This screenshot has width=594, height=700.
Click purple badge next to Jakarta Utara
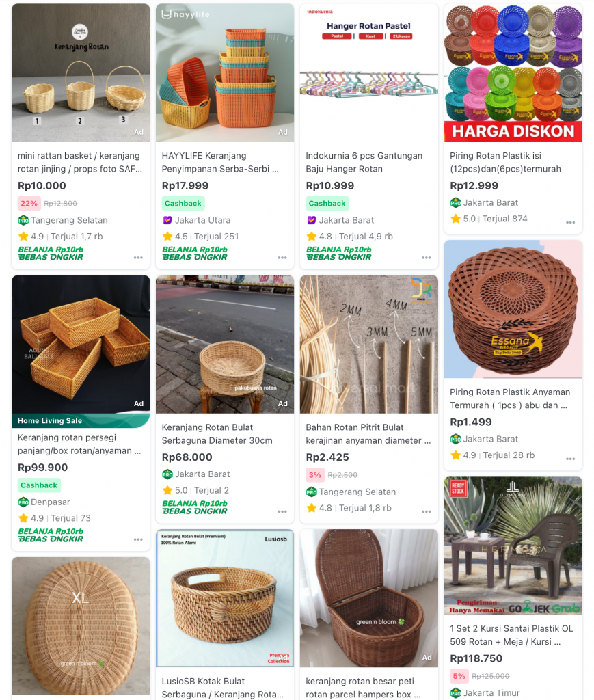pos(167,220)
